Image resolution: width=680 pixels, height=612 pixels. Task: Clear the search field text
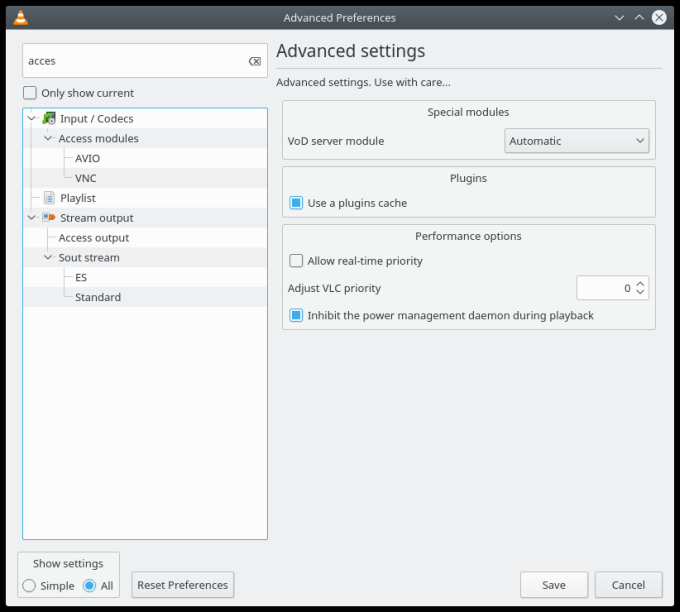[x=254, y=61]
